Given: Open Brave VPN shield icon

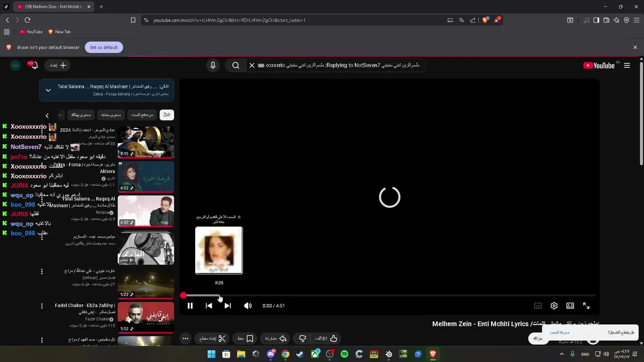Looking at the screenshot, I should point(626,20).
